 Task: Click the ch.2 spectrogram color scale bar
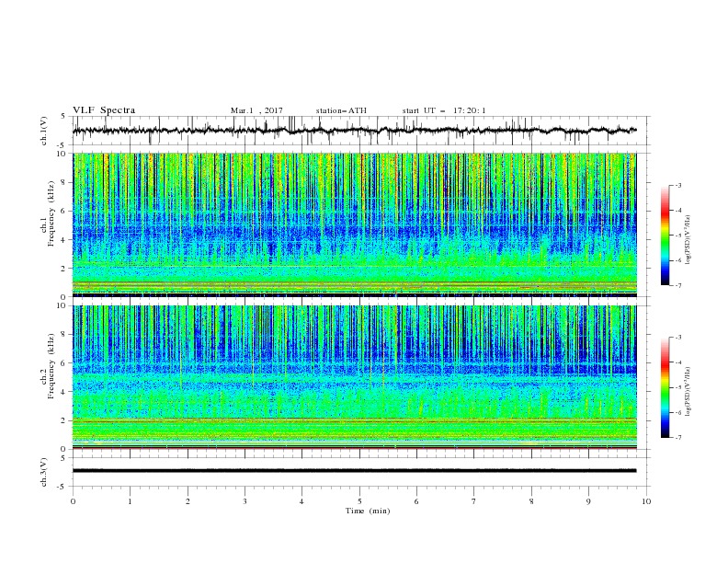[x=665, y=387]
